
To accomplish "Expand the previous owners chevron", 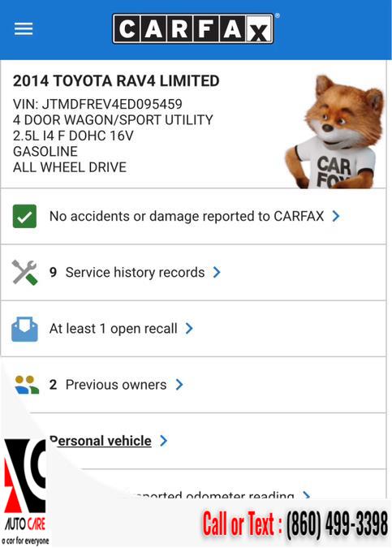I will (179, 385).
